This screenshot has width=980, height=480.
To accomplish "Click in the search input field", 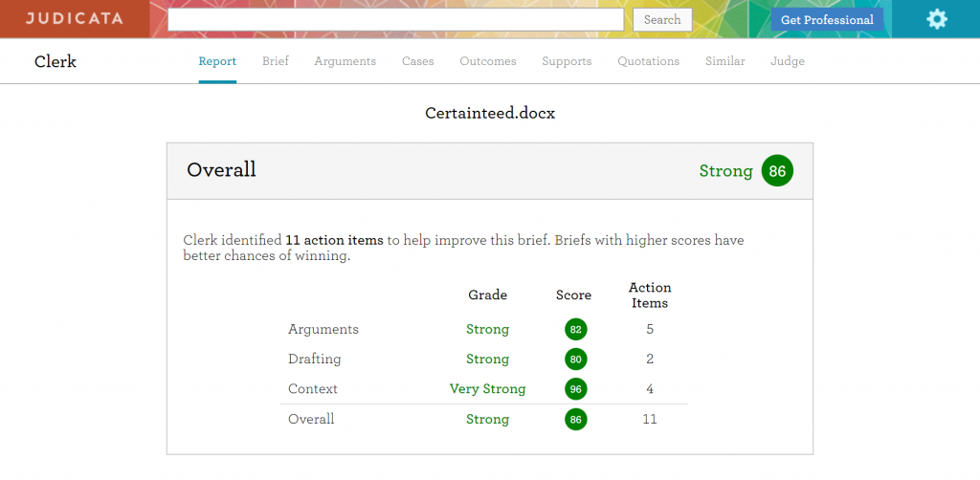I will coord(395,19).
